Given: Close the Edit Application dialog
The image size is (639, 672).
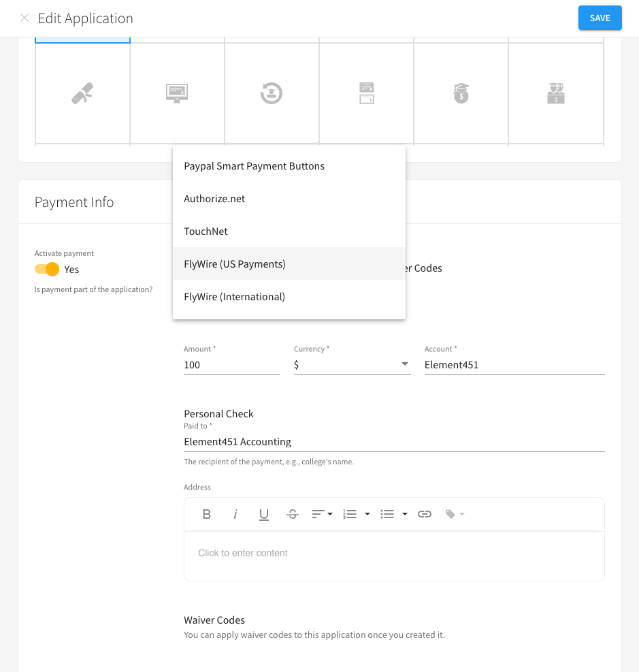Looking at the screenshot, I should click(x=24, y=18).
